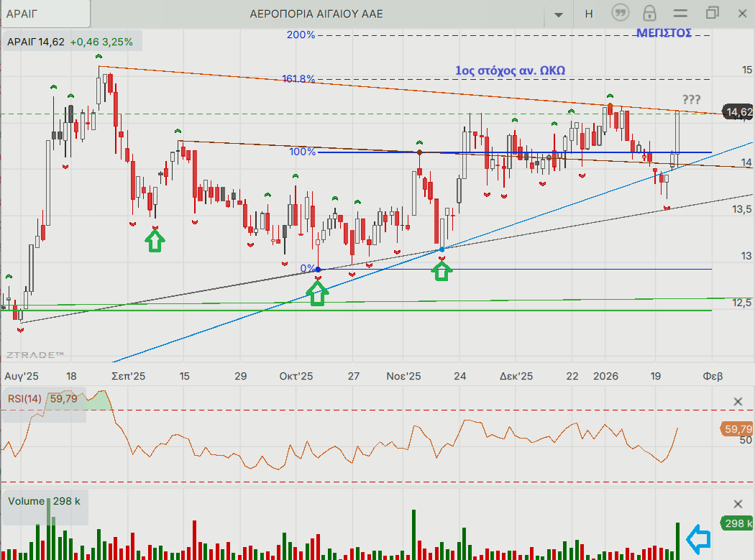Click green up arrow under September low
Screen dimensions: 755x560
click(155, 240)
